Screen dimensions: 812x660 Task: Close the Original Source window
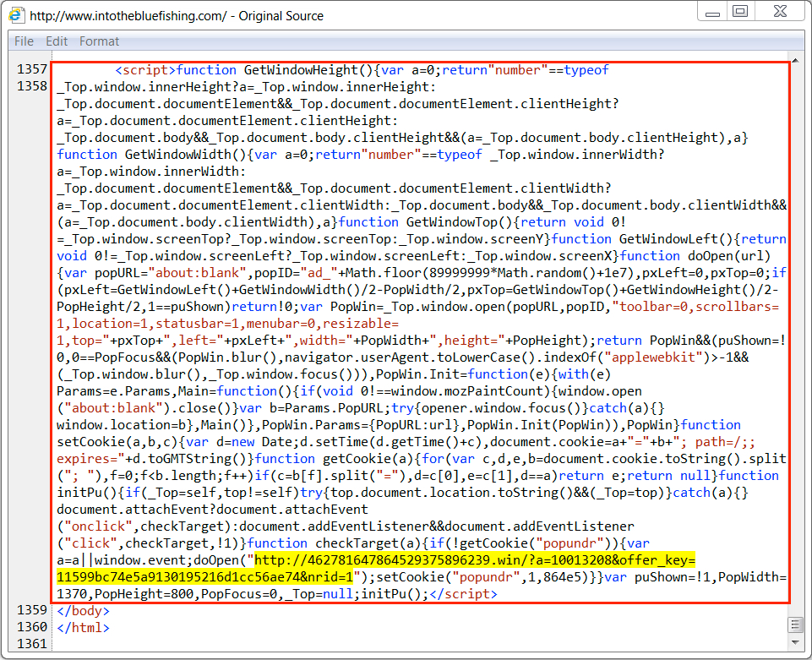pos(781,11)
